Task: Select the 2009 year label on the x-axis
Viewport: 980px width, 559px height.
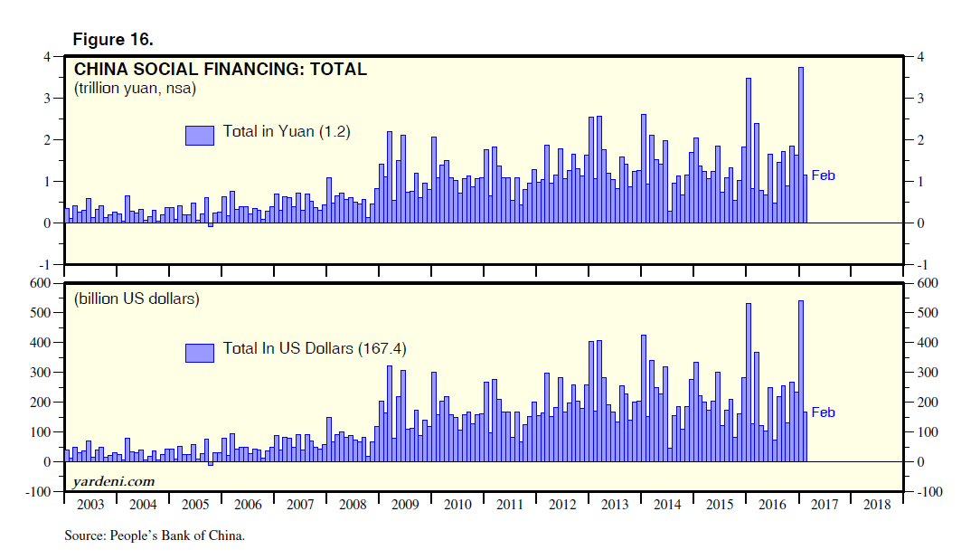Action: pyautogui.click(x=405, y=504)
